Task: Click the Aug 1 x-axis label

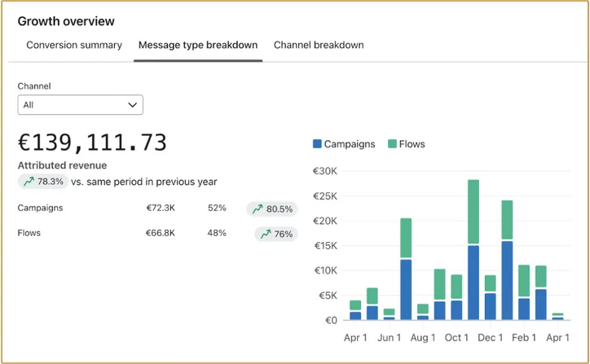Action: click(423, 338)
